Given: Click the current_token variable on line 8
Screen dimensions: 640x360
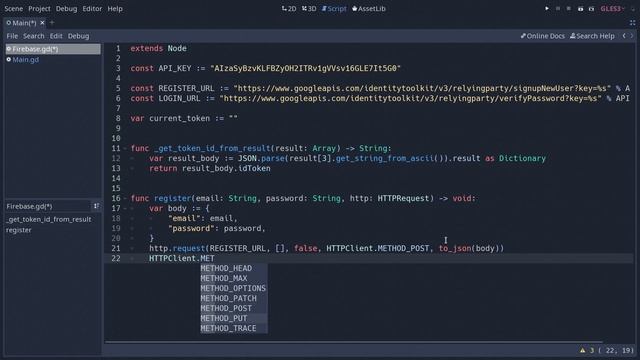Looking at the screenshot, I should click(x=179, y=118).
